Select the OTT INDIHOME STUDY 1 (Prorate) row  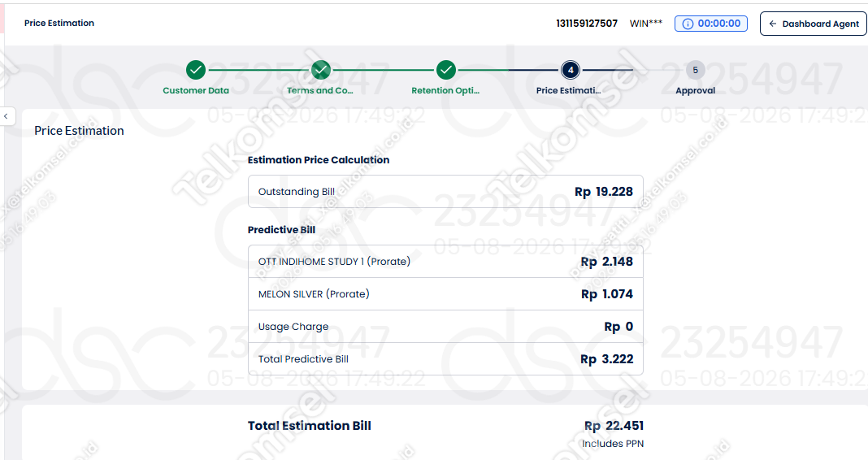(445, 261)
